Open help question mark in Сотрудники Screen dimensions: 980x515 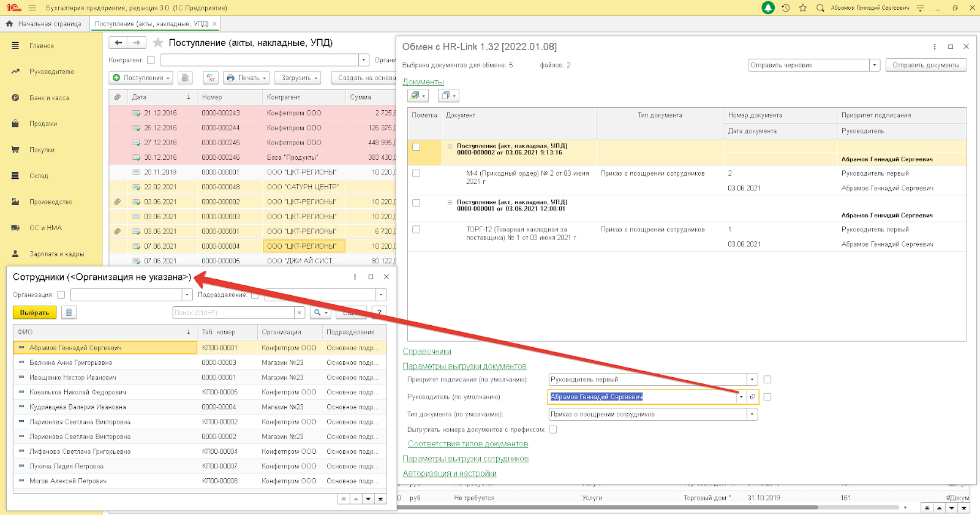point(379,312)
